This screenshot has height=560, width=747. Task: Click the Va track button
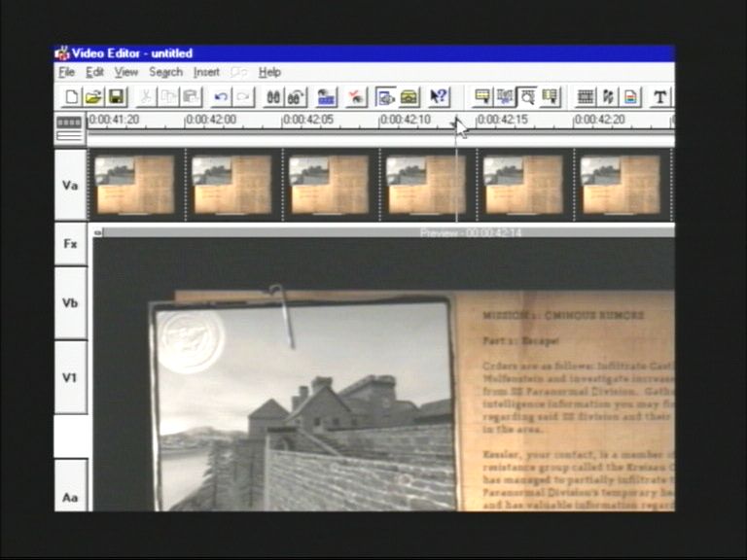70,185
